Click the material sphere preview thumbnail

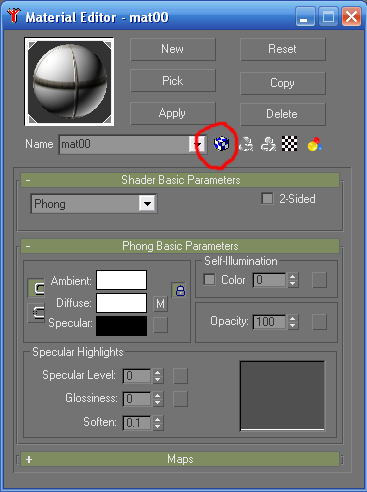pyautogui.click(x=69, y=82)
